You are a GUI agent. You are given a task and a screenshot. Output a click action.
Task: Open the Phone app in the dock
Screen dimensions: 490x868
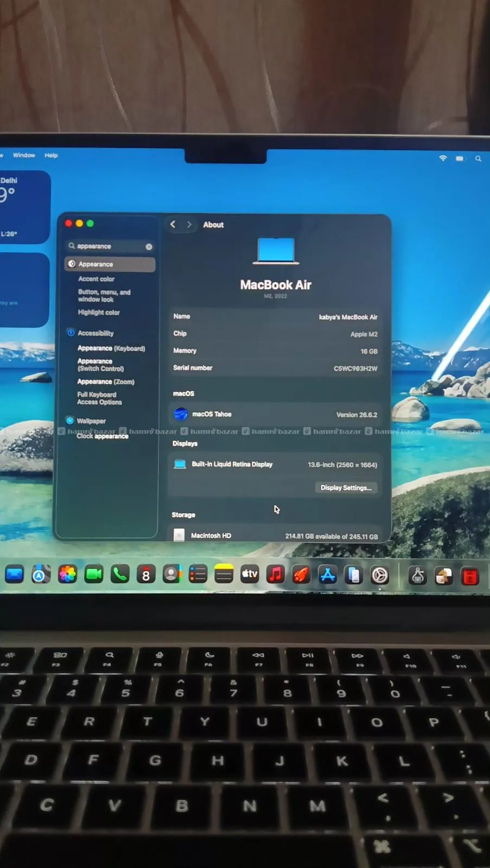(120, 574)
